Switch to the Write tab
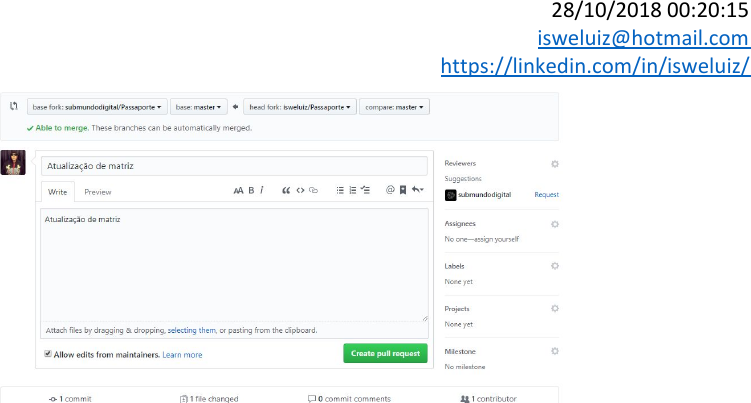 [57, 192]
